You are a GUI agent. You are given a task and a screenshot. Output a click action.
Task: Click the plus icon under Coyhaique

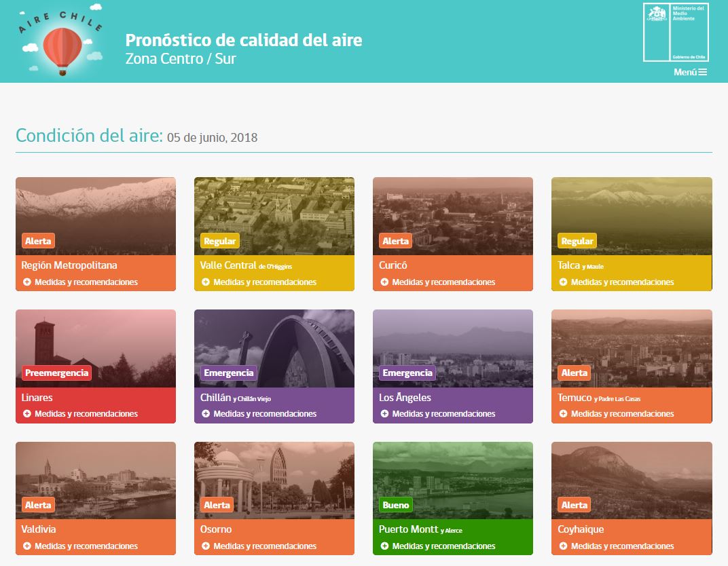tap(563, 546)
